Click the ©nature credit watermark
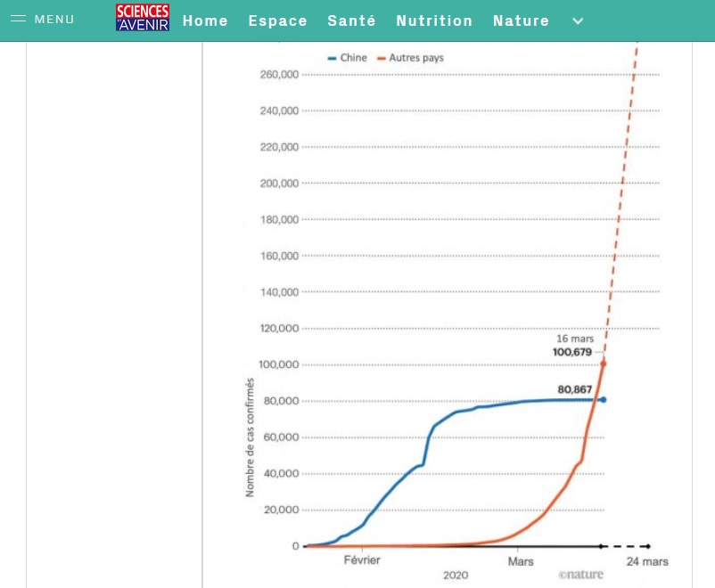Image resolution: width=715 pixels, height=588 pixels. 580,575
